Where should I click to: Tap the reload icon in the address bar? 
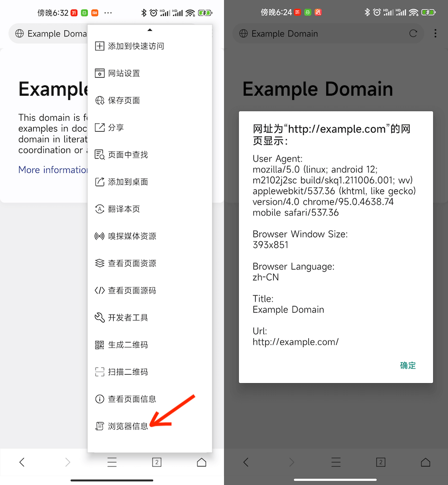(413, 34)
